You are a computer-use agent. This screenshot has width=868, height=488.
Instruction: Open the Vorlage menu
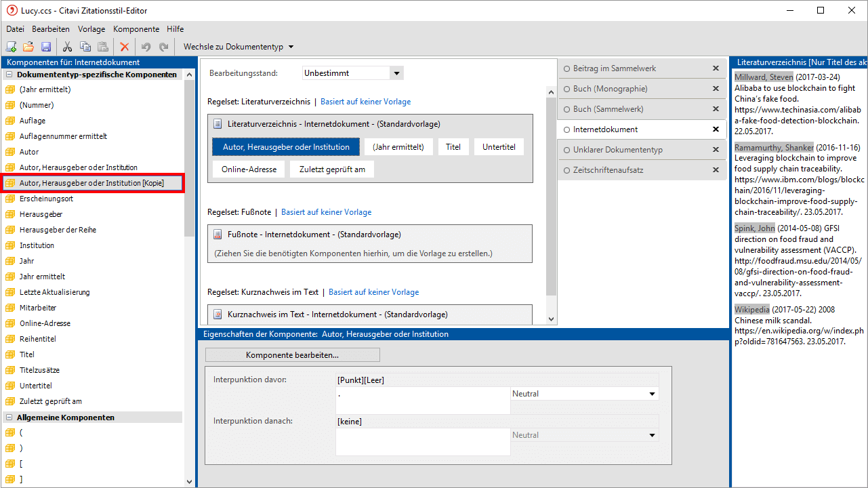(91, 29)
